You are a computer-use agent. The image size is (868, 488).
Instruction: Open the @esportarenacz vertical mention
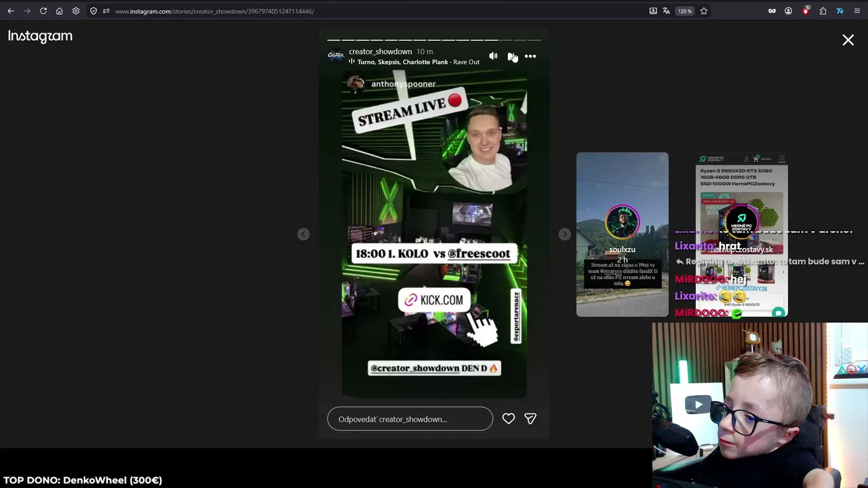(516, 317)
